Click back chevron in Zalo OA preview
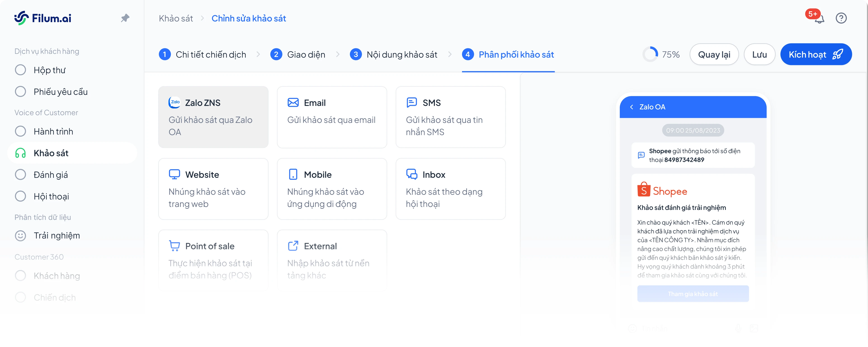Image resolution: width=868 pixels, height=347 pixels. click(x=632, y=107)
